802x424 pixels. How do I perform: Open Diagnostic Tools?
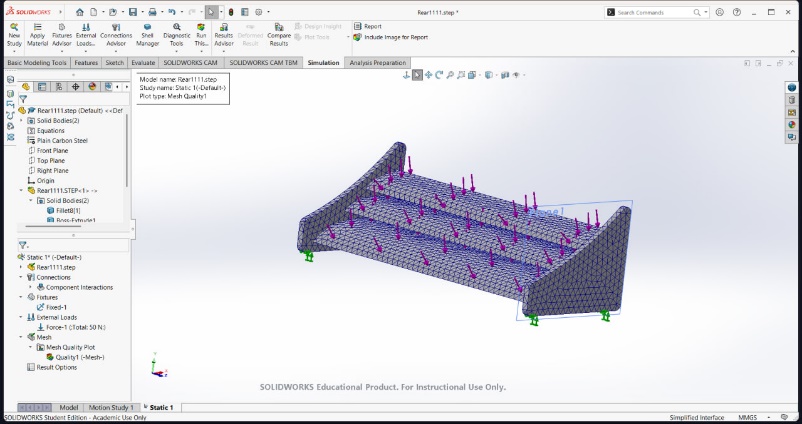(x=176, y=35)
